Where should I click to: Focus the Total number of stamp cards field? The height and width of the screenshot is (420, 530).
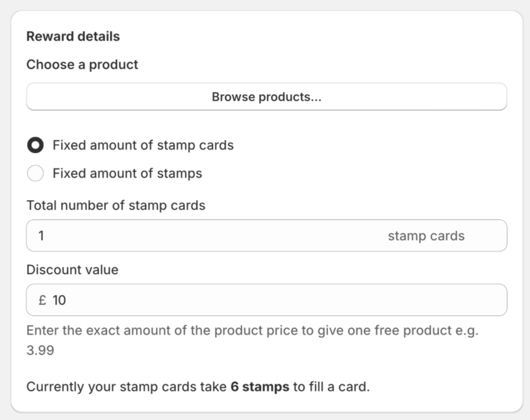point(267,236)
